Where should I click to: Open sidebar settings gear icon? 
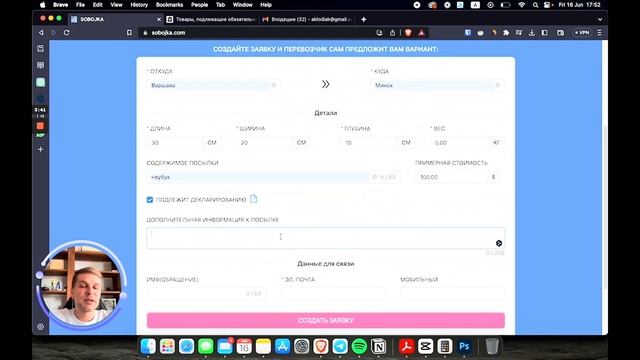point(40,327)
